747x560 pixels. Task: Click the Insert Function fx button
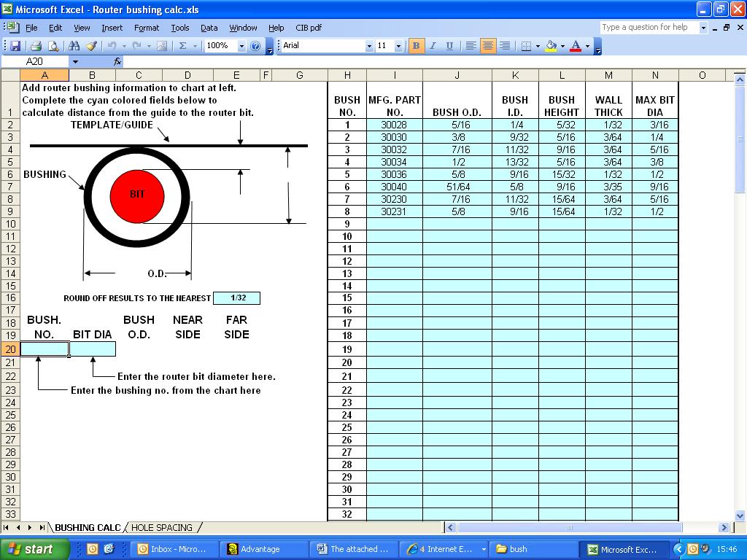click(x=117, y=62)
